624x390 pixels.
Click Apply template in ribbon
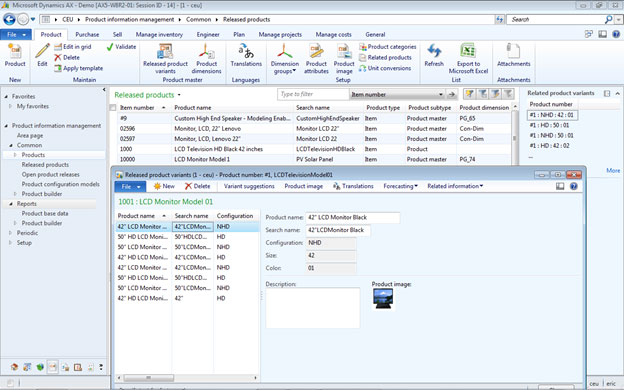click(x=78, y=68)
